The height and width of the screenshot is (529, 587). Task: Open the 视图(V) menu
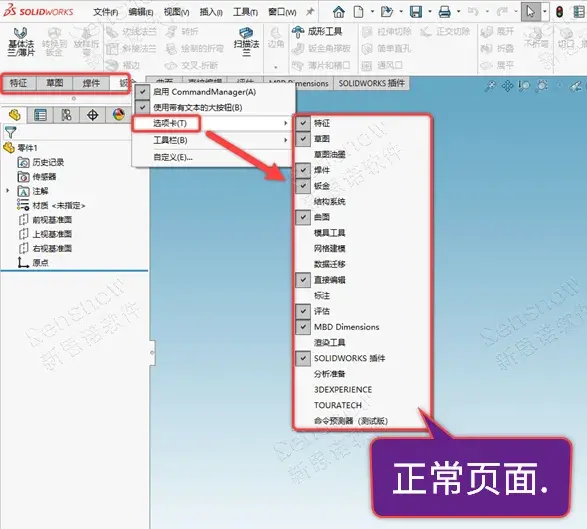click(176, 12)
